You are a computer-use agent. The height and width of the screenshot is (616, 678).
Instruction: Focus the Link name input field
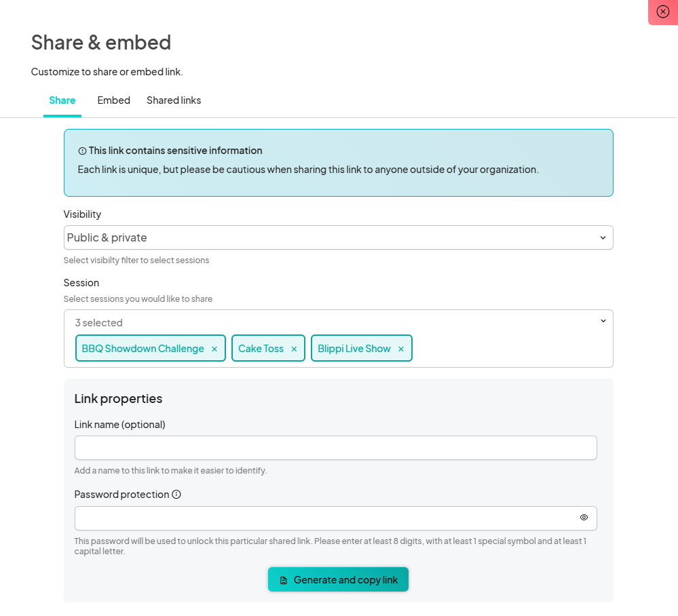click(335, 448)
